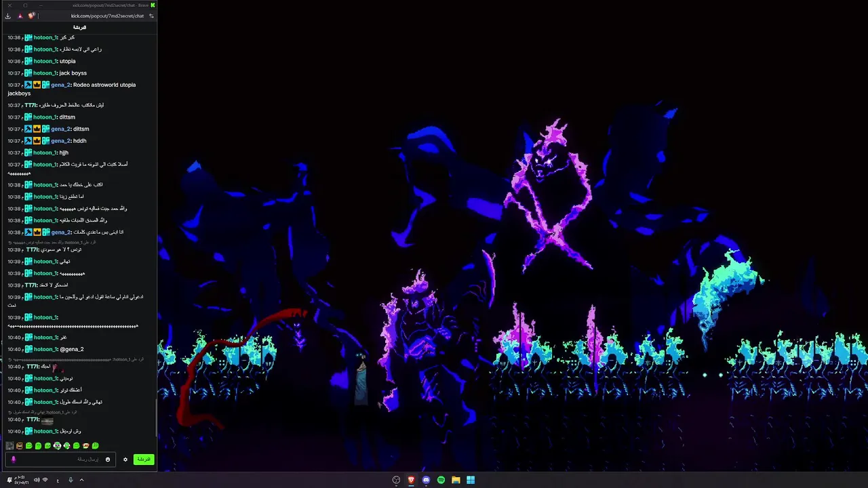Click the chat title header at top
The image size is (868, 488).
coord(79,27)
